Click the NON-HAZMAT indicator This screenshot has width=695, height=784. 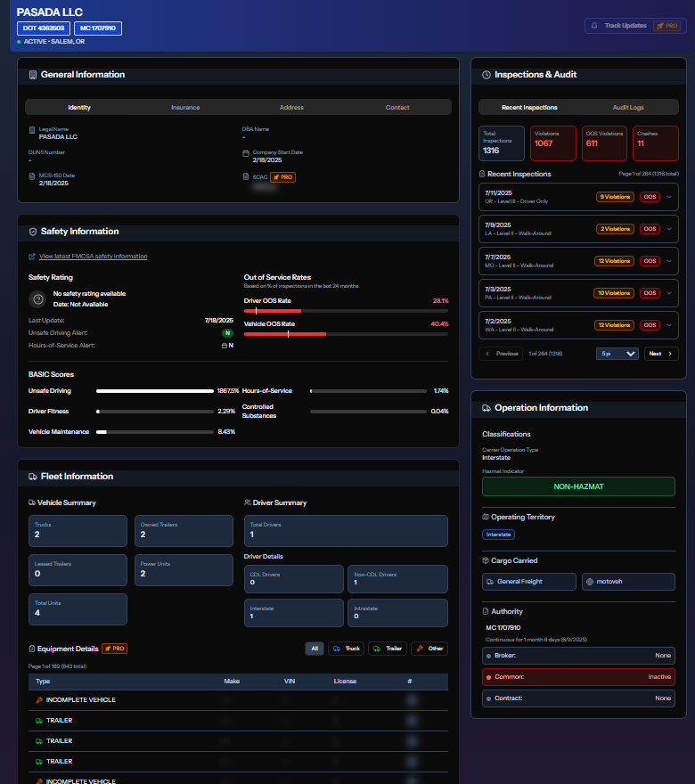tap(578, 486)
